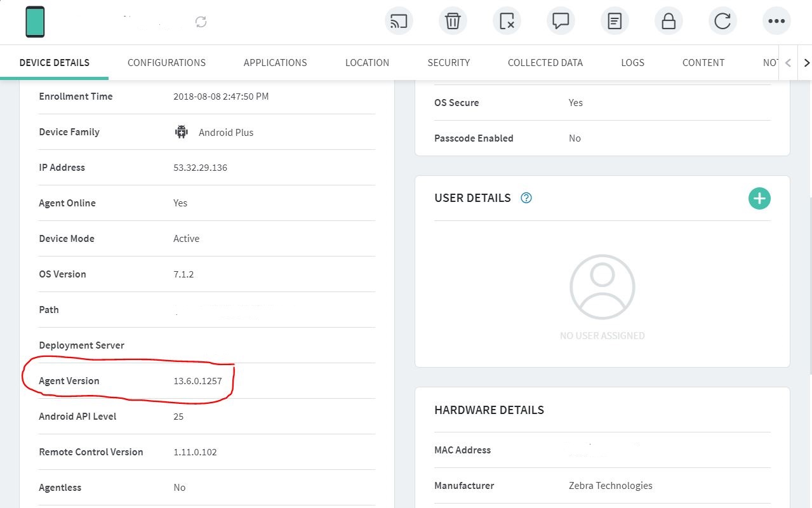Click the User Details help icon
This screenshot has width=812, height=508.
click(526, 198)
